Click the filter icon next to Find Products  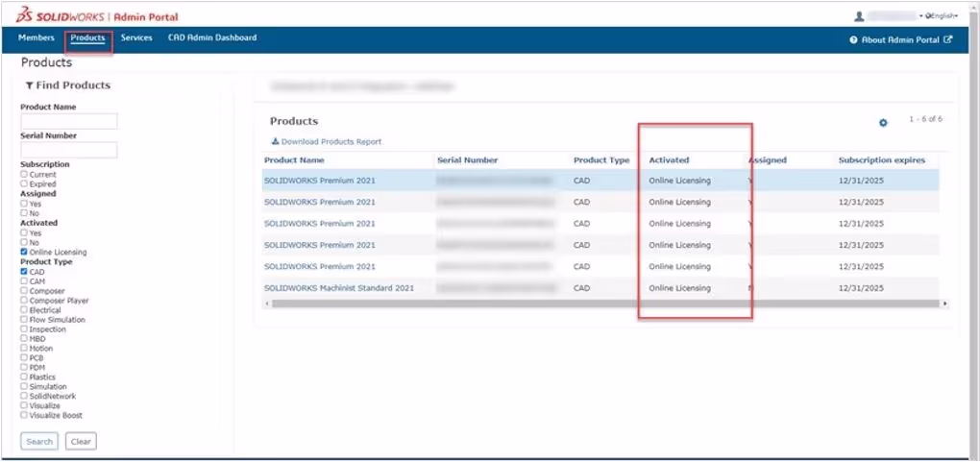29,85
